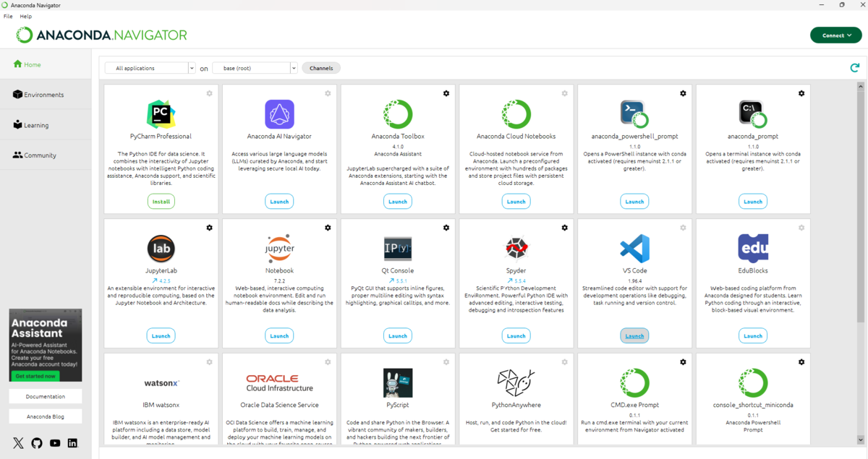
Task: Open the Anaconda Blog link
Action: coord(46,416)
